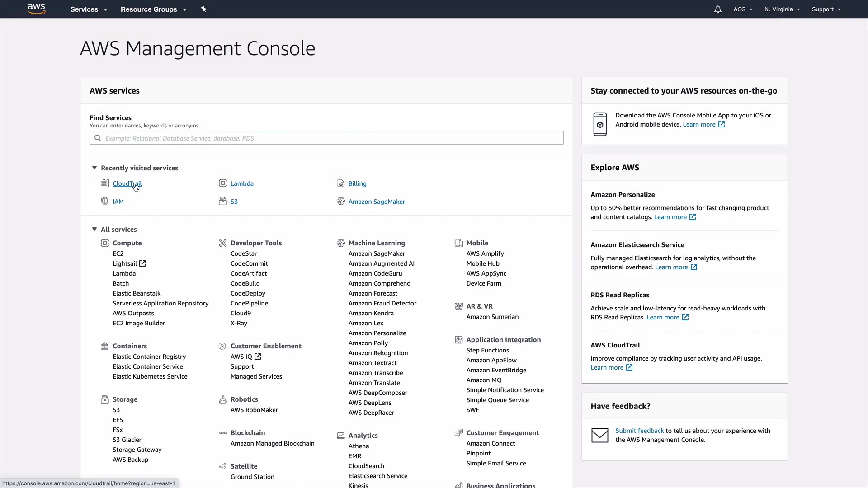The width and height of the screenshot is (868, 488).
Task: Click the CloudTrail service icon in recently visited
Action: coord(105,183)
